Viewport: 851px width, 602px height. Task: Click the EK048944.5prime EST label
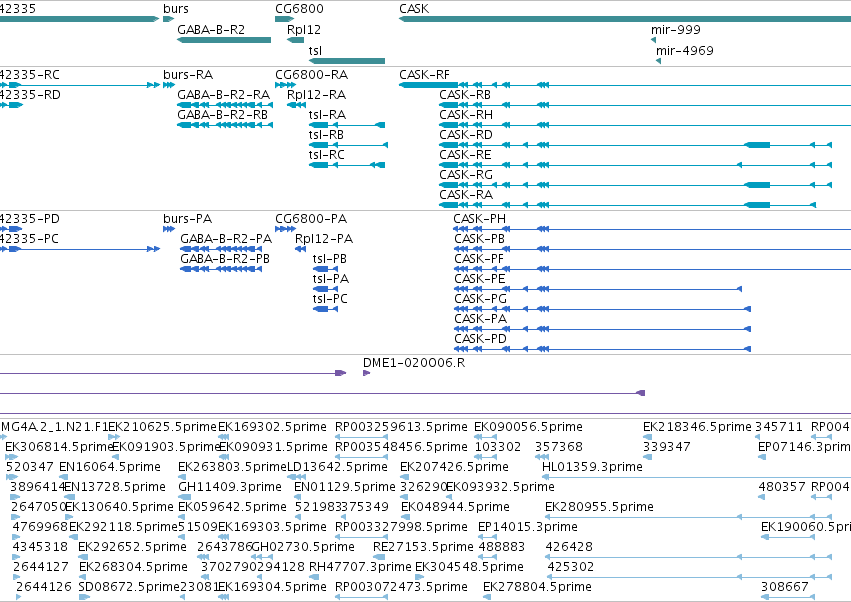point(455,507)
